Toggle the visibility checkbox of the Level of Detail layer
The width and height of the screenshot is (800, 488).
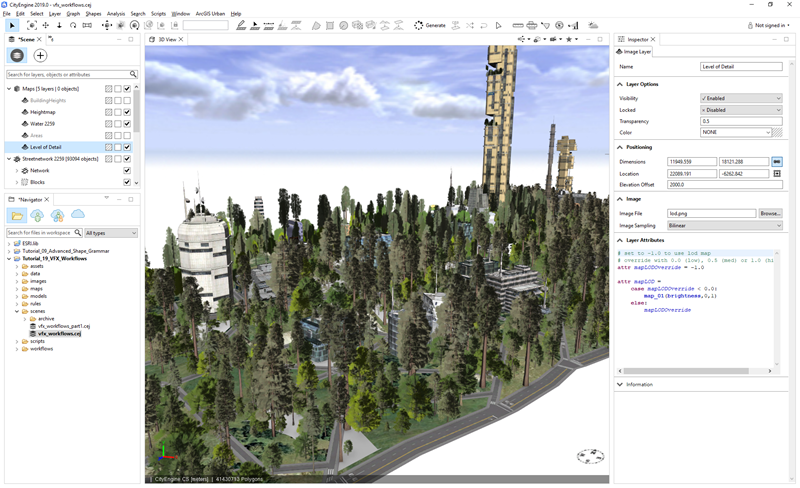(127, 147)
